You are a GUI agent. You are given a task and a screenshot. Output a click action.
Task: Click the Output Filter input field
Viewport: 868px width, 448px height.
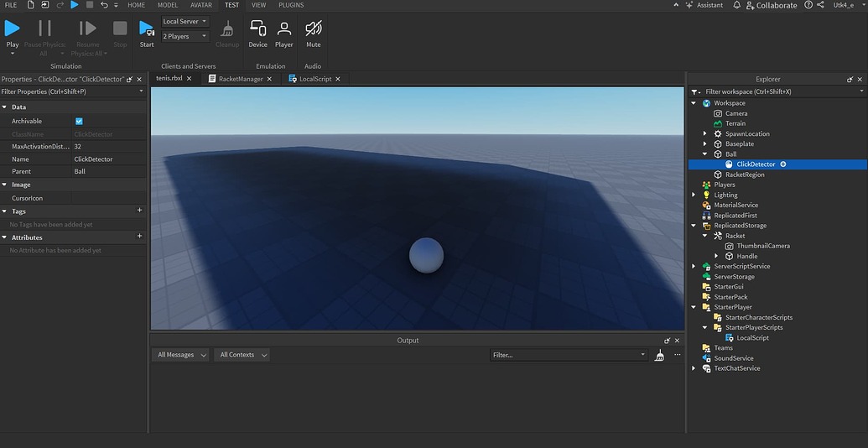click(x=569, y=355)
